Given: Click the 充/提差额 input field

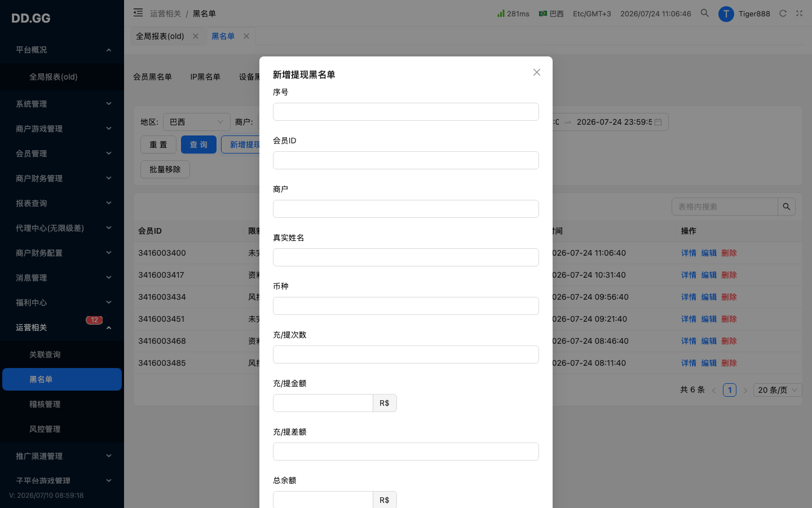Looking at the screenshot, I should pyautogui.click(x=406, y=452).
